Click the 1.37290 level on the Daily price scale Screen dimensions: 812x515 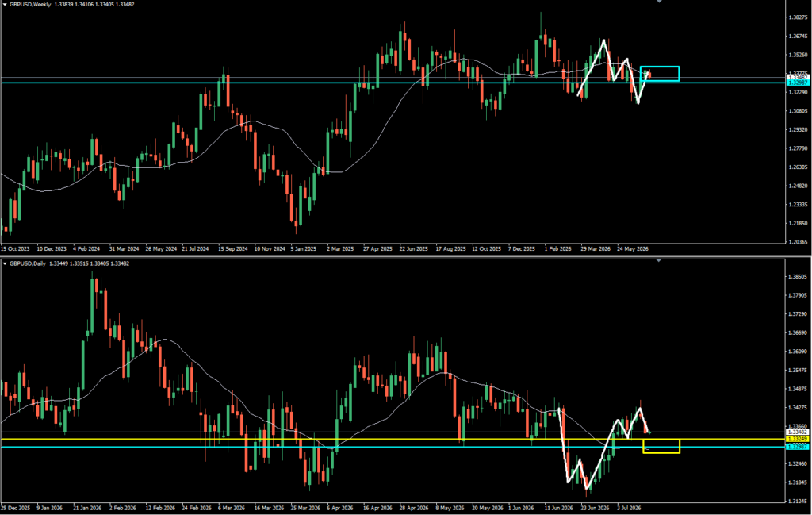(798, 314)
